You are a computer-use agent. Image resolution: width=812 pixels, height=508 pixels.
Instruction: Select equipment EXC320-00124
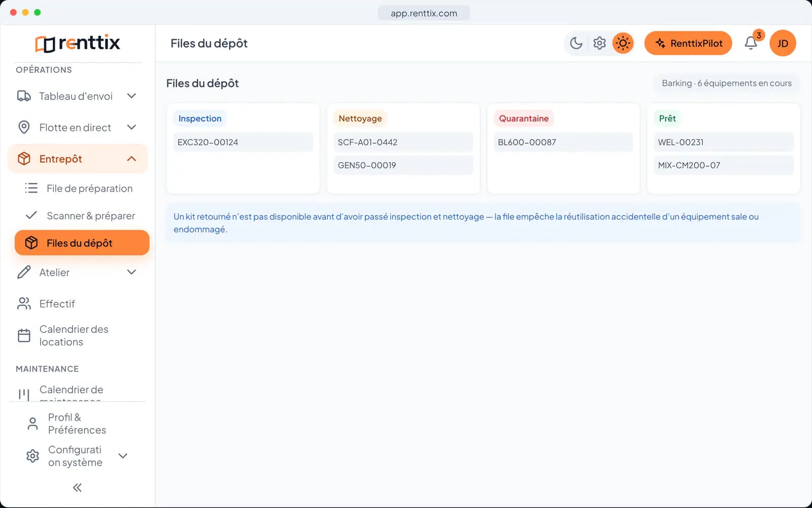click(x=243, y=142)
